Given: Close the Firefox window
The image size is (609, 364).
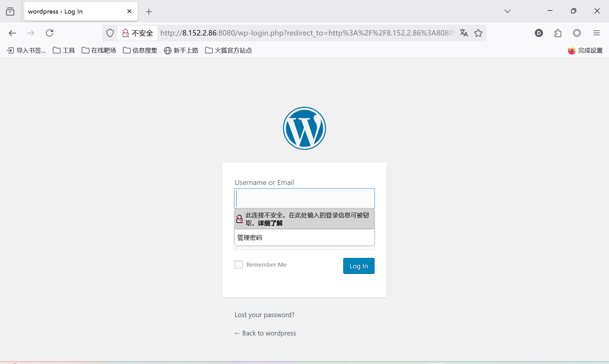Looking at the screenshot, I should [597, 11].
